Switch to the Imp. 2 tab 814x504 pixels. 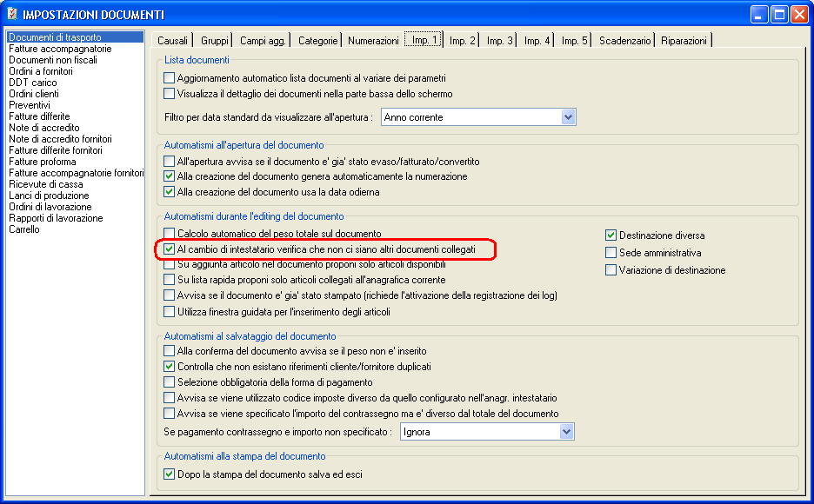(463, 41)
